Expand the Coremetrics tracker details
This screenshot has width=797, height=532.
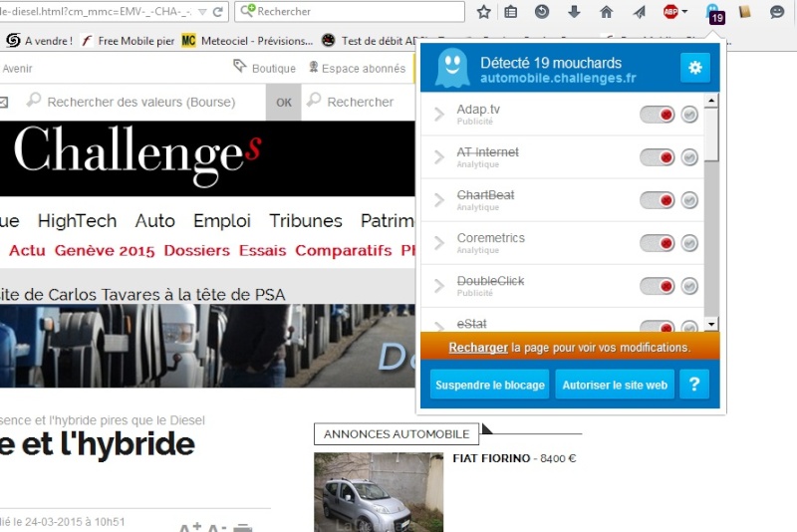pyautogui.click(x=438, y=243)
